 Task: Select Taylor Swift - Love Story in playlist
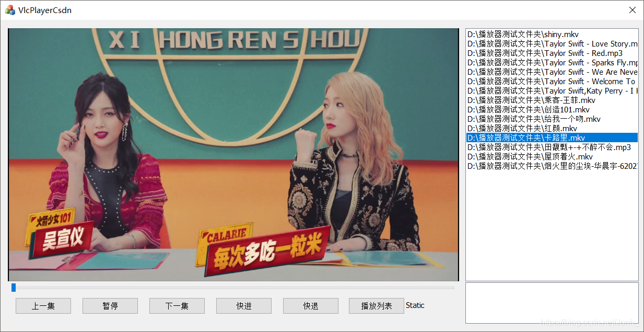[552, 44]
